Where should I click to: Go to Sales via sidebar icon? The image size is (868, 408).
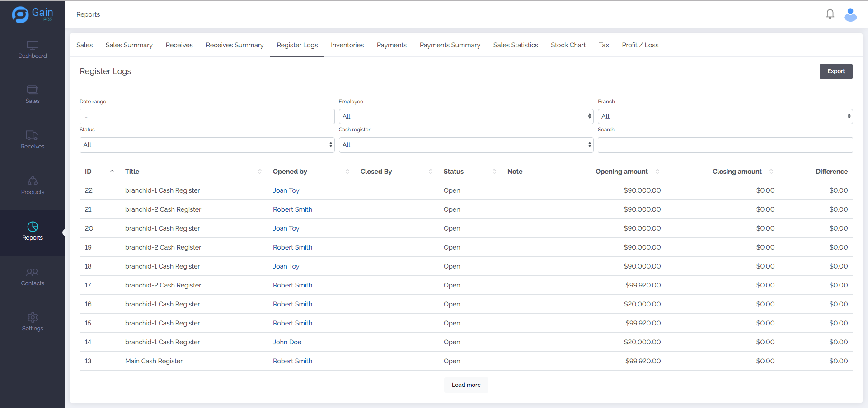[x=33, y=90]
